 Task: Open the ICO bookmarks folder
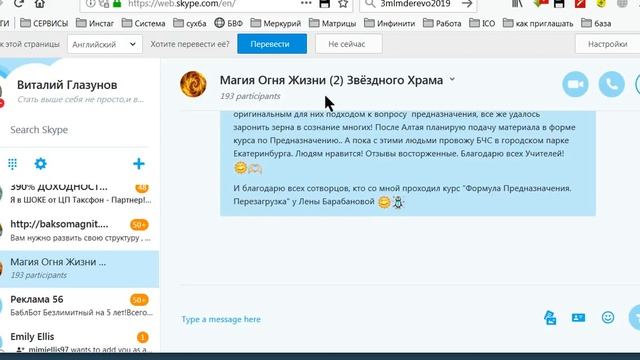pos(482,23)
